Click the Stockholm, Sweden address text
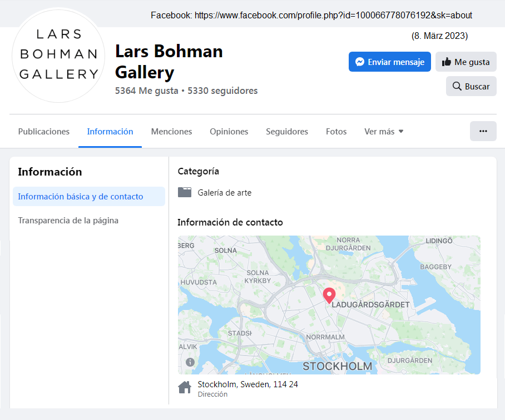Viewport: 505px width, 420px height. [x=247, y=384]
